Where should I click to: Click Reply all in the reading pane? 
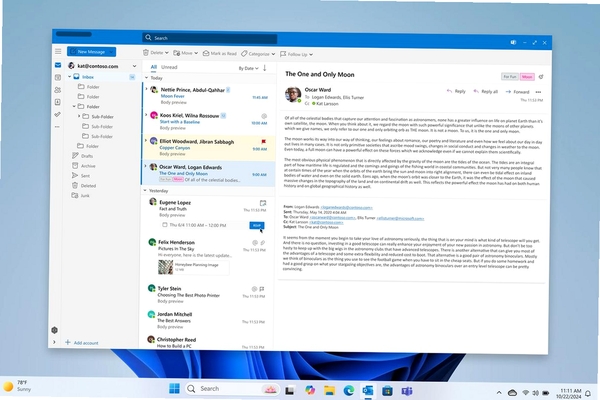(x=486, y=91)
